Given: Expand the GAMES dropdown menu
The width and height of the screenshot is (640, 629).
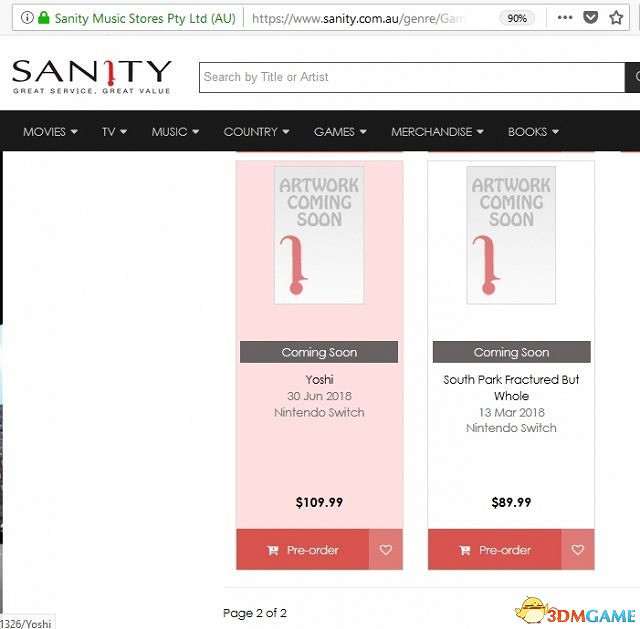Looking at the screenshot, I should pos(340,131).
